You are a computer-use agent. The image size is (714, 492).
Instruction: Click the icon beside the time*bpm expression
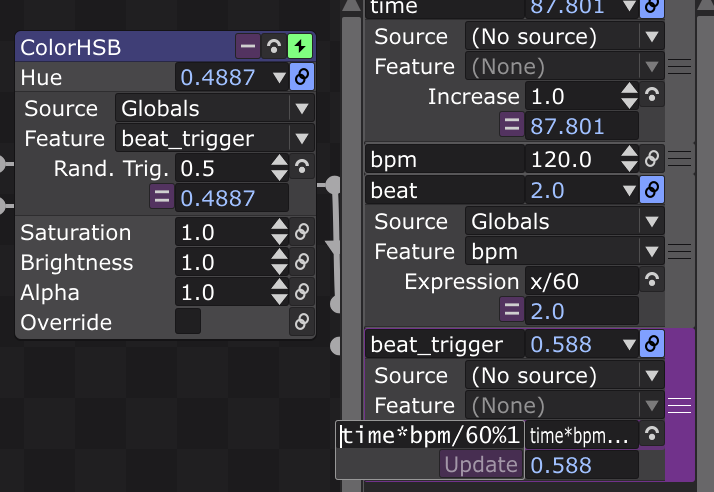click(x=652, y=434)
